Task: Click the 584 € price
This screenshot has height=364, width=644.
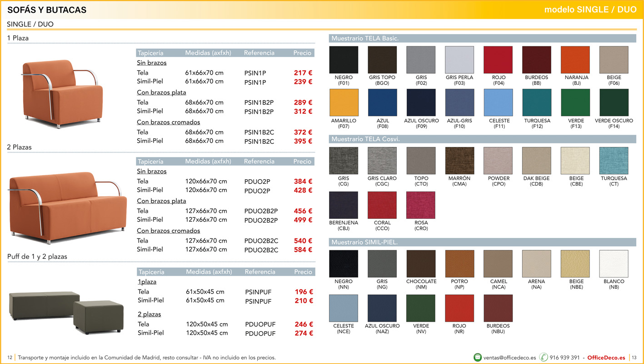Action: pos(303,249)
